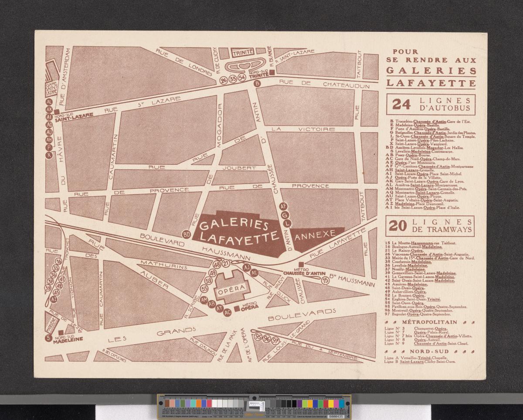
Task: Click the Nord-Sud Trinité station square
Action: tap(271, 73)
